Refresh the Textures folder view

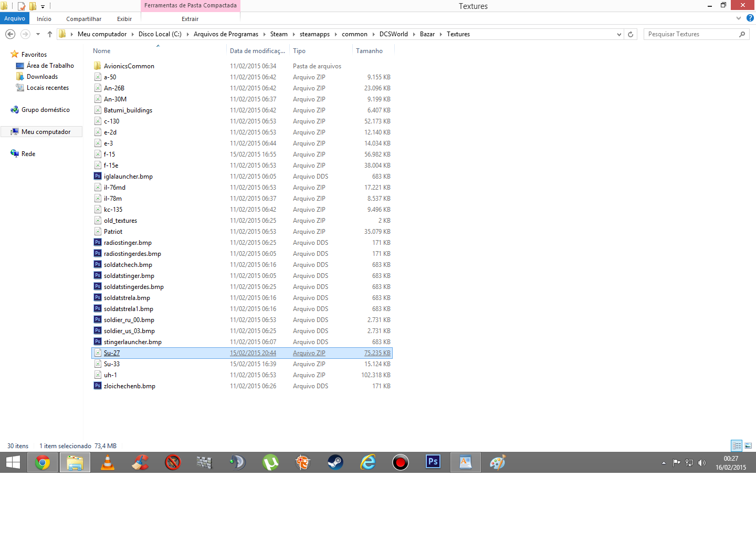pyautogui.click(x=631, y=34)
